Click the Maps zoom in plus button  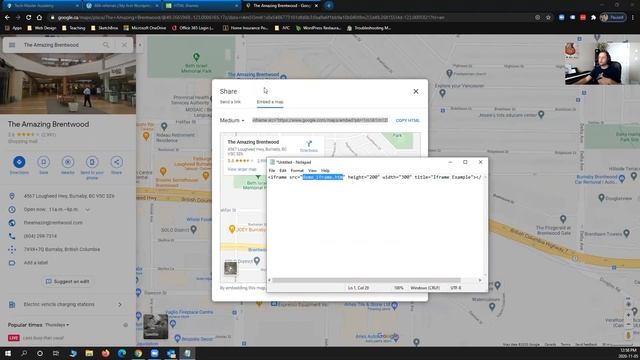[x=629, y=315]
